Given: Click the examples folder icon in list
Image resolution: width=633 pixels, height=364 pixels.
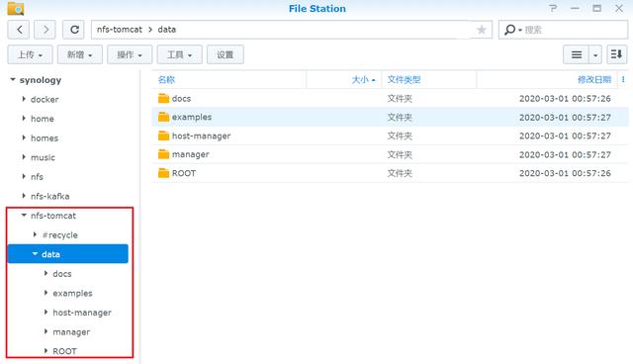Looking at the screenshot, I should coord(163,117).
